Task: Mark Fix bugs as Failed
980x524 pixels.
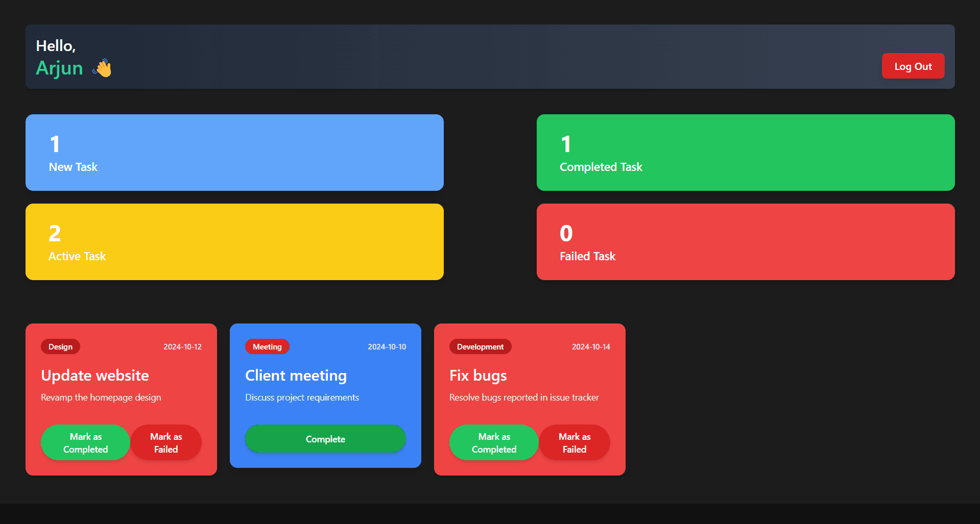Action: coord(575,442)
